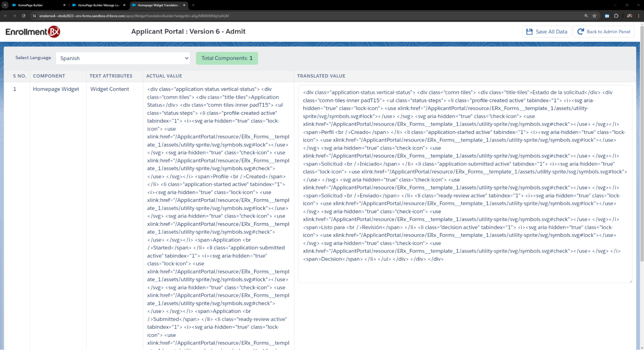Click the blue grid extension icon
This screenshot has width=644, height=350.
pyautogui.click(x=607, y=16)
